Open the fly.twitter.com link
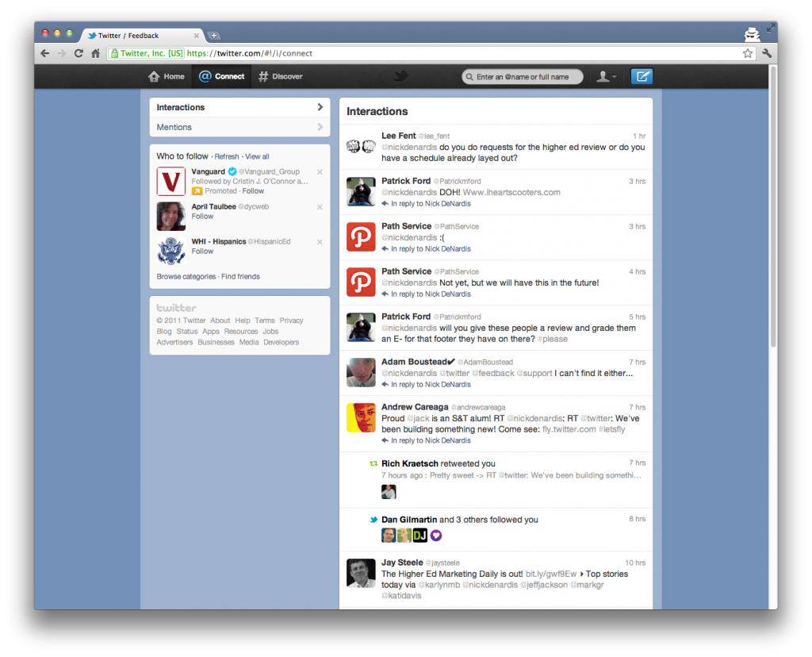Viewport: 812px width, 657px height. (x=569, y=429)
